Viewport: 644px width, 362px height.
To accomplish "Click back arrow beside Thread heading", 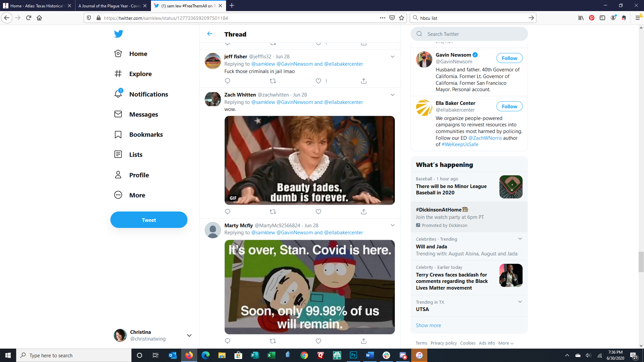I will 210,34.
